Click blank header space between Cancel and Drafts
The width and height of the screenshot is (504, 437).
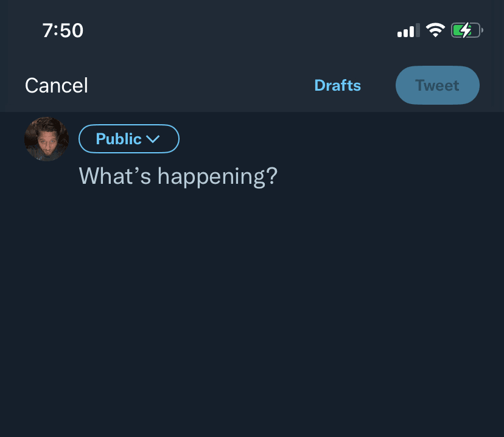coord(201,85)
